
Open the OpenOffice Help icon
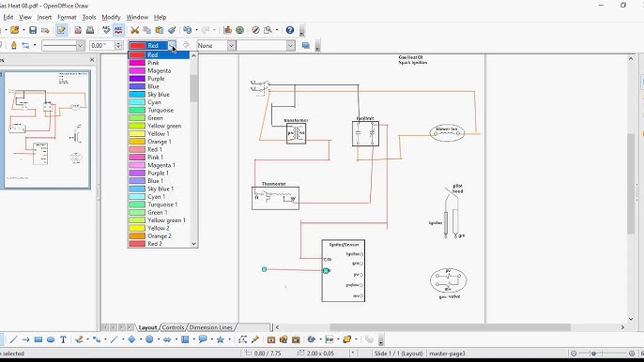click(290, 30)
